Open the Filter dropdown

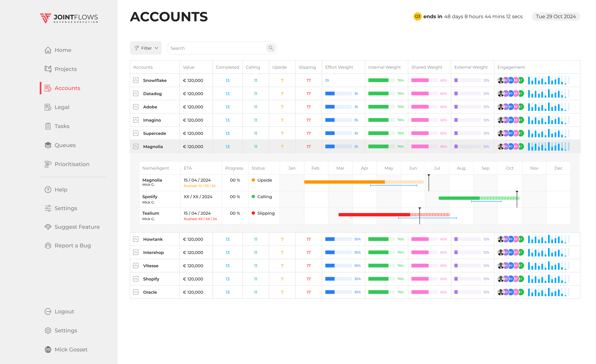pyautogui.click(x=146, y=48)
